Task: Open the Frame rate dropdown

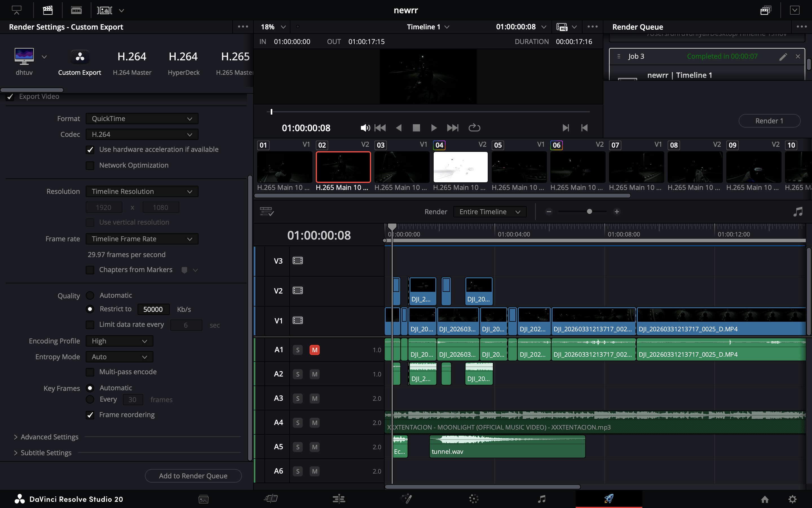Action: pyautogui.click(x=142, y=239)
